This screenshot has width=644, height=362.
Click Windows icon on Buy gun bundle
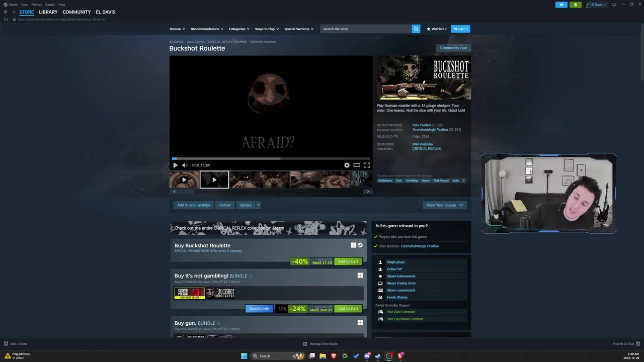[x=360, y=323]
